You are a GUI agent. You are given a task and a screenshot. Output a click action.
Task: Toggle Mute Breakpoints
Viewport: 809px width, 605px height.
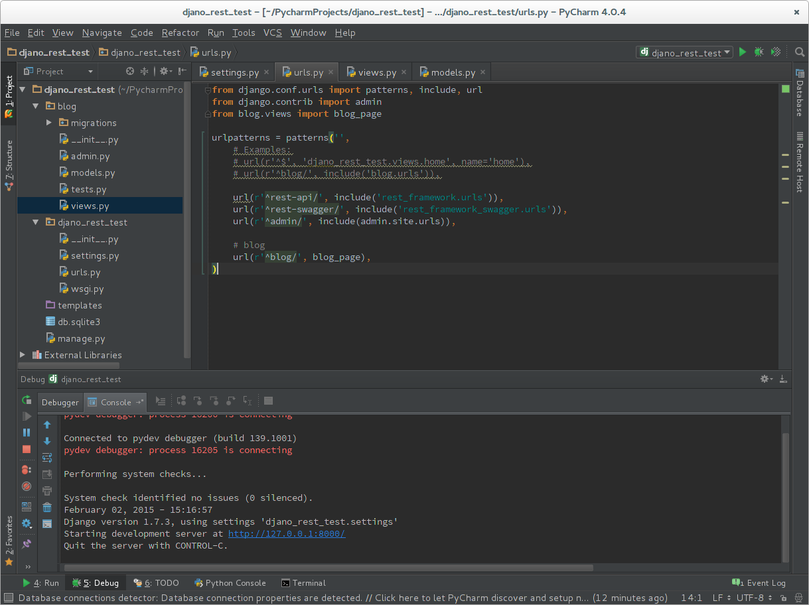click(26, 486)
